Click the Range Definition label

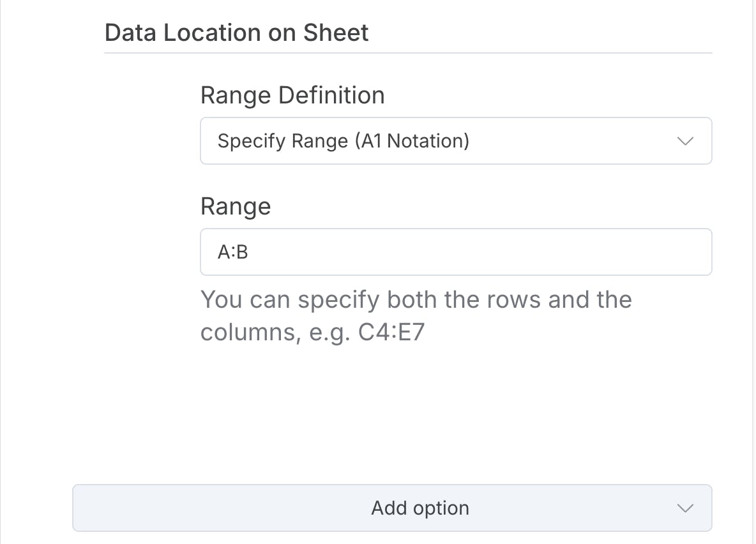(x=292, y=95)
